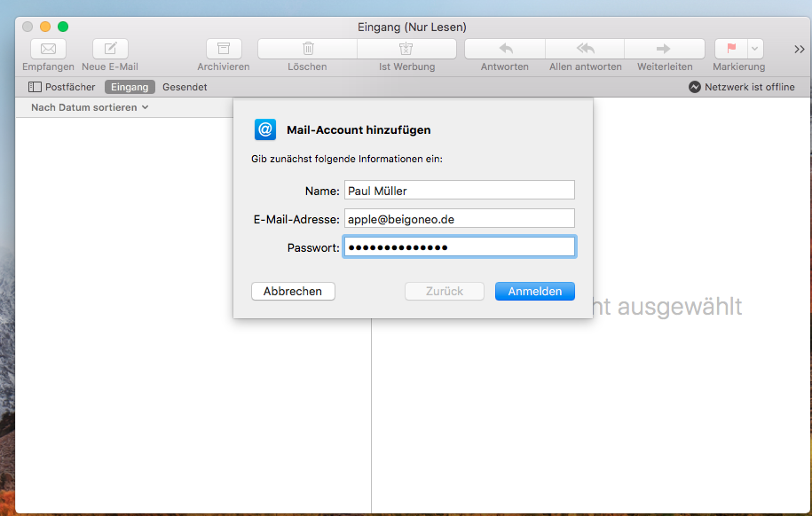The height and width of the screenshot is (516, 812).
Task: Select the Eingang mailbox tab
Action: pos(130,87)
